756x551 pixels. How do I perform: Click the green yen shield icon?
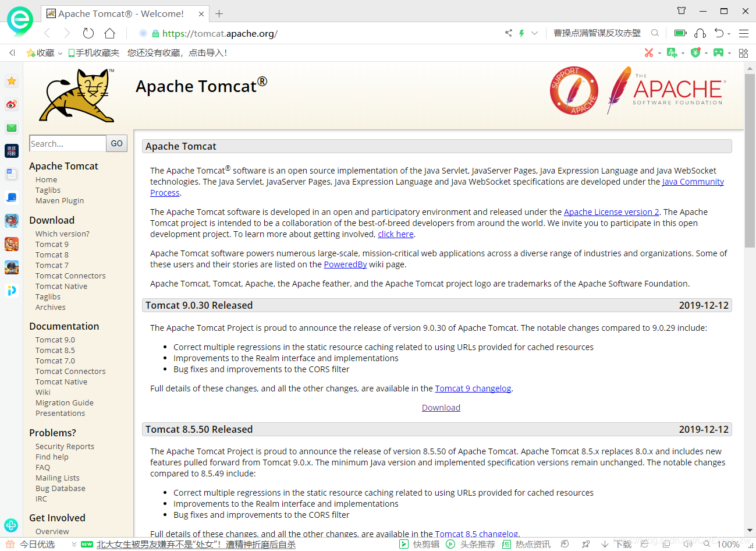click(695, 52)
